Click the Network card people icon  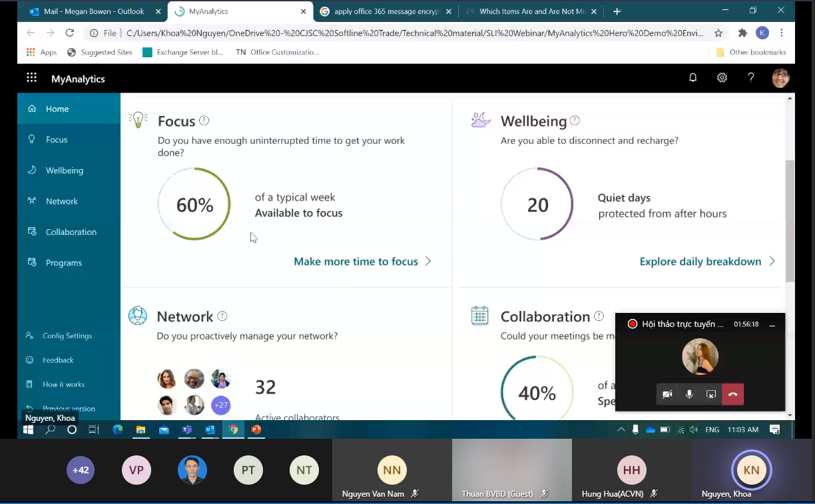click(x=138, y=316)
